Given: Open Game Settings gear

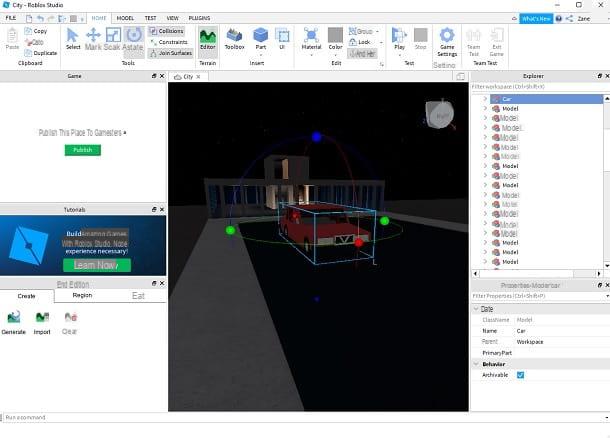Looking at the screenshot, I should tap(447, 42).
